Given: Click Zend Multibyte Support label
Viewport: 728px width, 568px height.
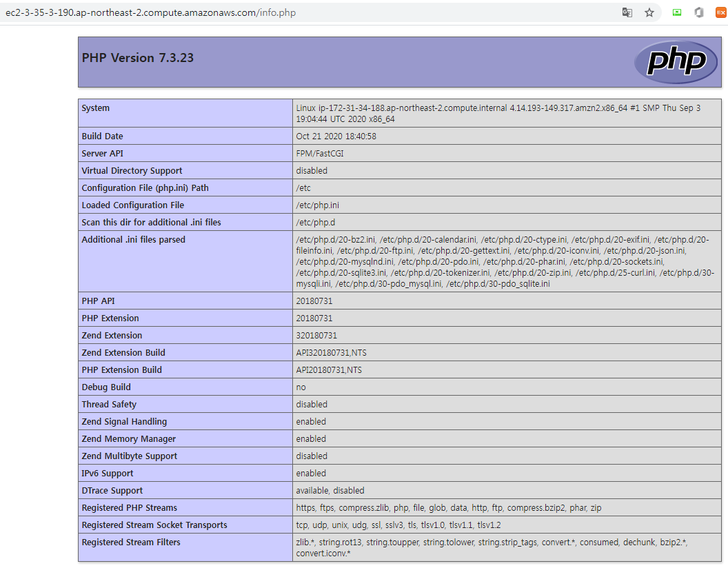Looking at the screenshot, I should pyautogui.click(x=130, y=456).
